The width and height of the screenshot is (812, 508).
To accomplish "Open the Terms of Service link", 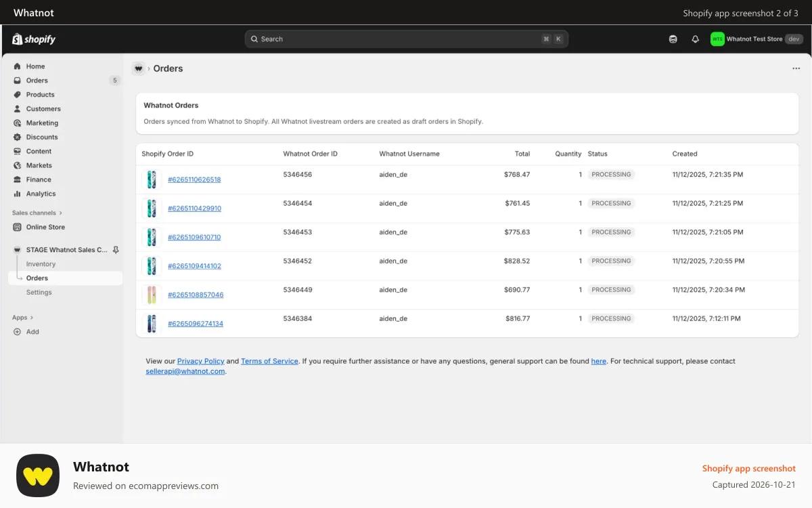I will 269,361.
